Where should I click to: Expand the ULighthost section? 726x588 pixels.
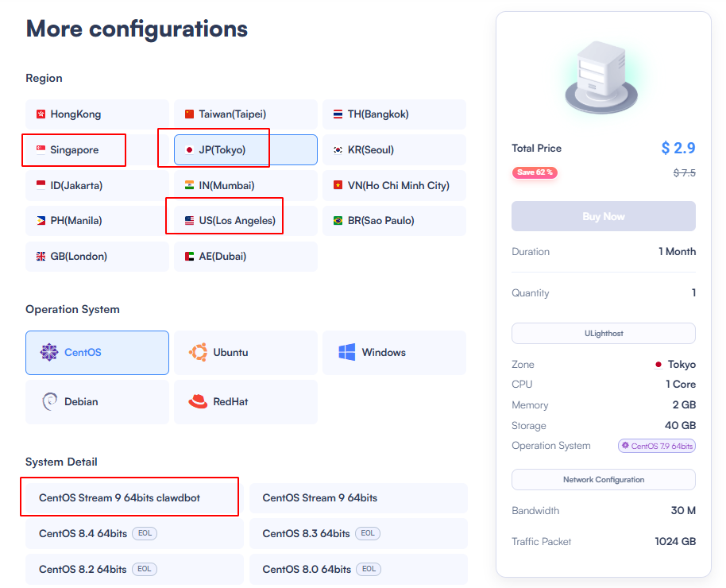tap(603, 333)
